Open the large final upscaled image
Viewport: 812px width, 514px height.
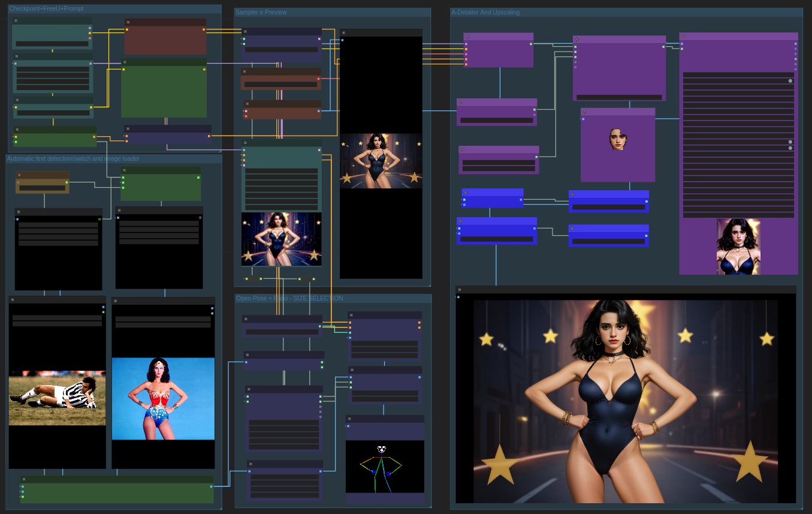coord(626,401)
